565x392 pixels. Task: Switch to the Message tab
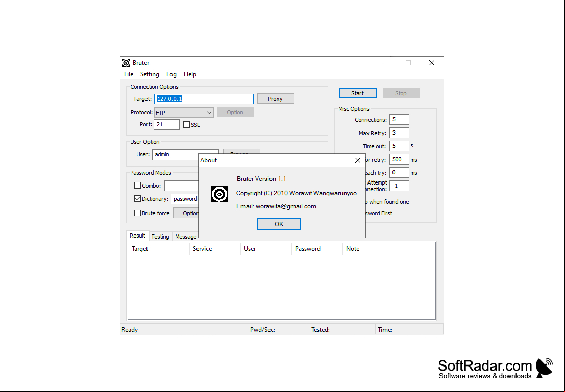[x=186, y=237]
